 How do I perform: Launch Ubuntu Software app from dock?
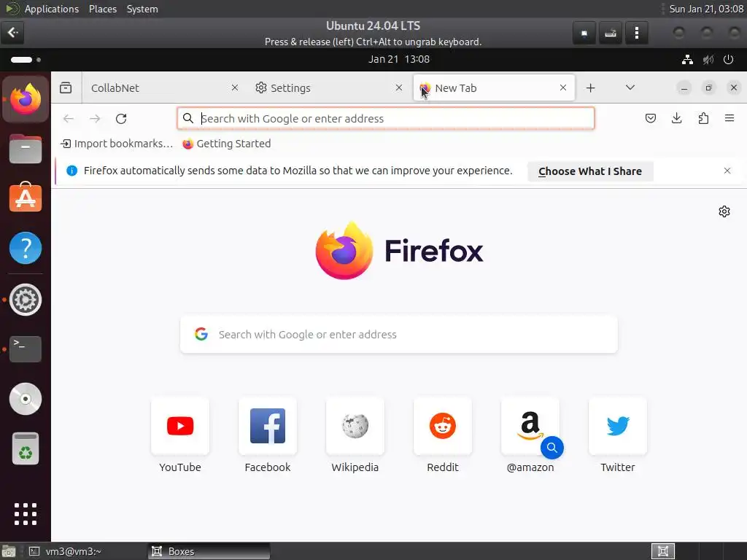tap(26, 198)
